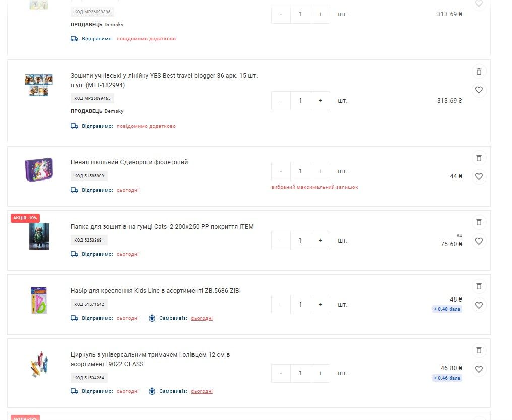Open the compass product thumbnail image

(x=39, y=365)
